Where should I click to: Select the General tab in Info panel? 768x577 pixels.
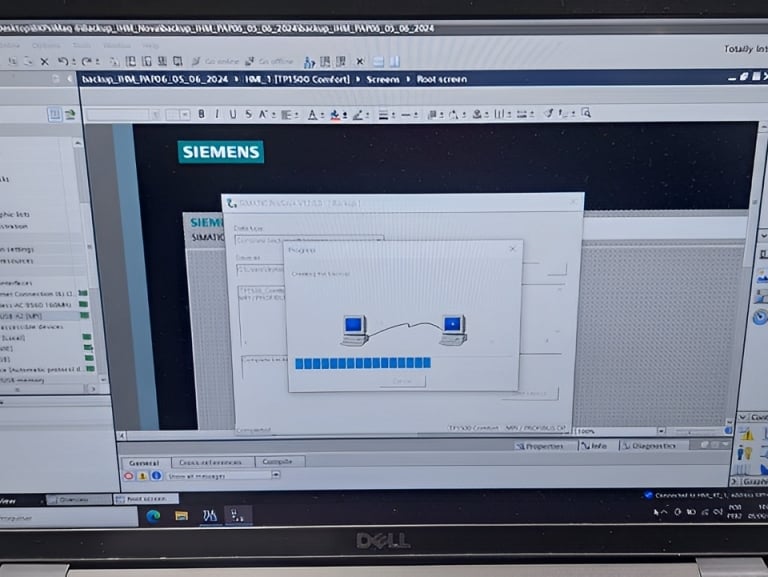144,462
